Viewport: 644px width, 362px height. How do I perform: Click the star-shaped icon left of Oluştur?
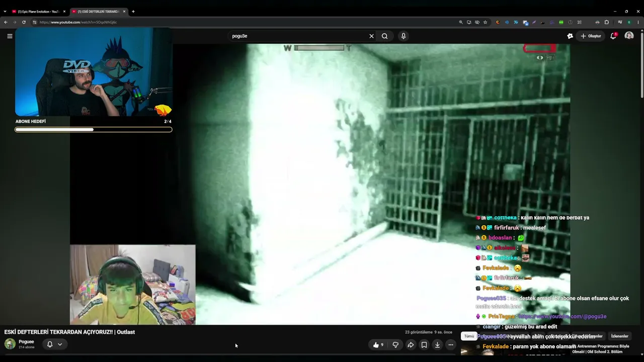click(570, 36)
